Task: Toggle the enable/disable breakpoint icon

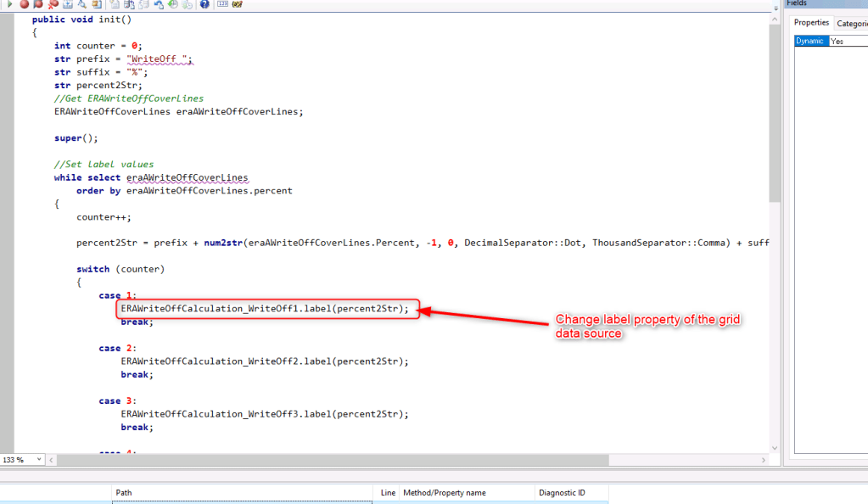Action: point(37,5)
